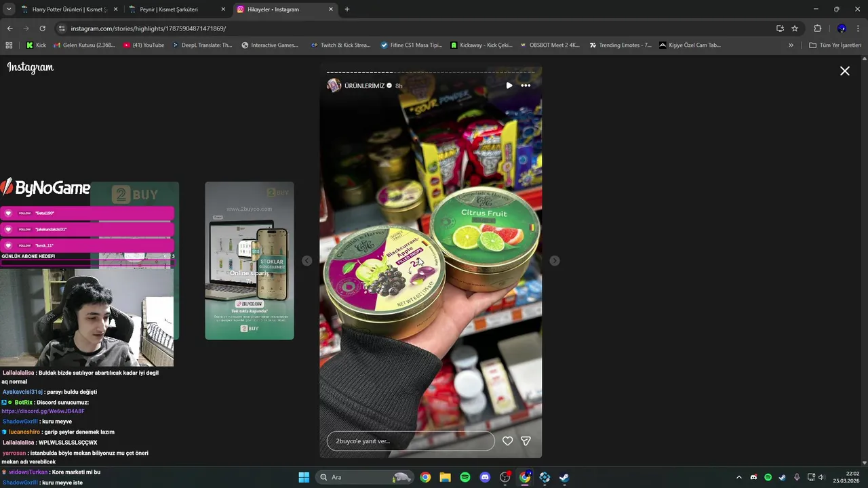Go to previous story arrow
This screenshot has width=868, height=488.
click(x=307, y=261)
